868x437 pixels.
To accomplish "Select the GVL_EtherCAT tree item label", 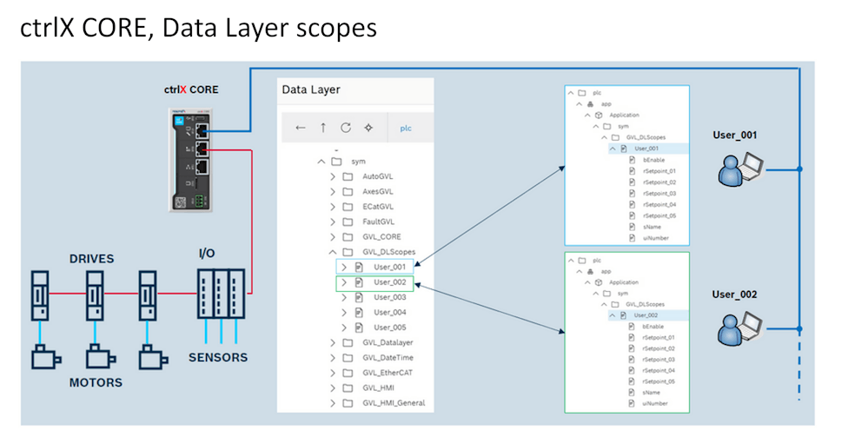I will click(x=388, y=373).
